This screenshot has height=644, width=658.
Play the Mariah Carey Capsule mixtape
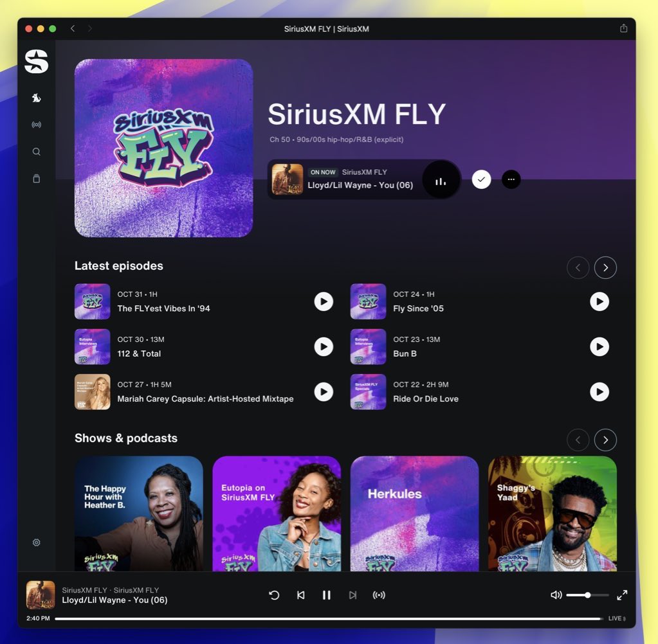[x=324, y=392]
